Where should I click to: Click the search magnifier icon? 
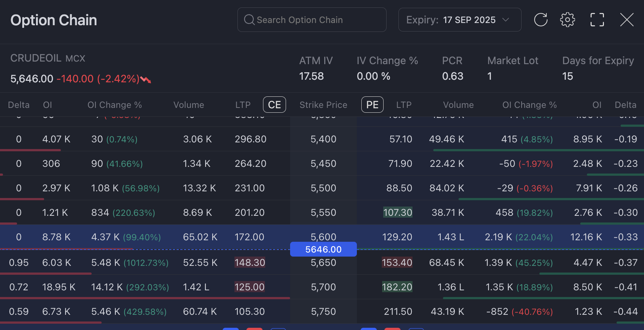click(x=249, y=20)
